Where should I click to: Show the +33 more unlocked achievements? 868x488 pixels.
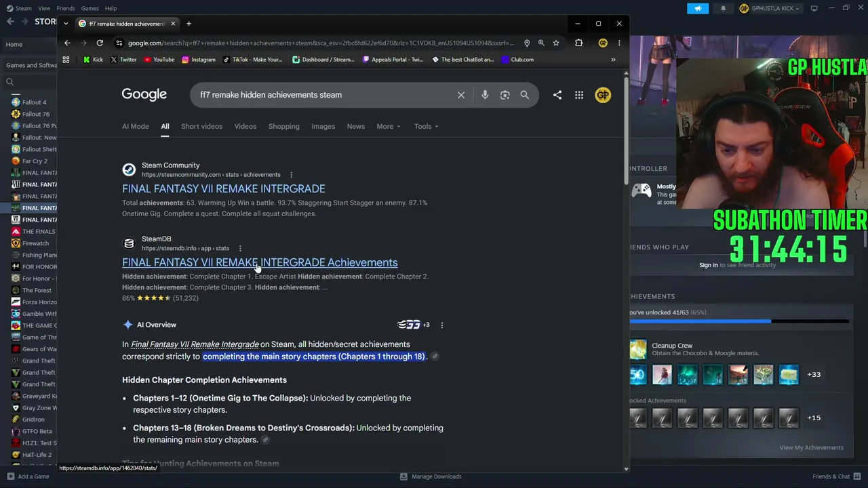(814, 374)
